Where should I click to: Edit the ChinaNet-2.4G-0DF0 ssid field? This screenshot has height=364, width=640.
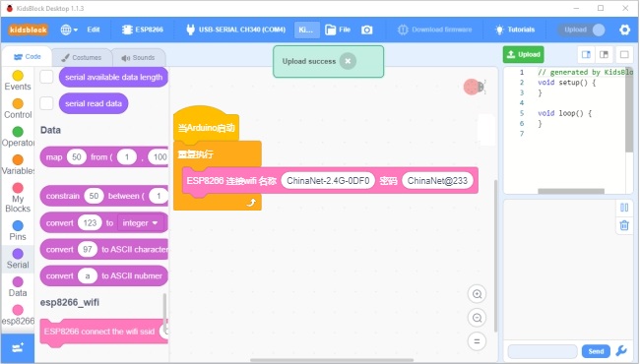tap(328, 181)
